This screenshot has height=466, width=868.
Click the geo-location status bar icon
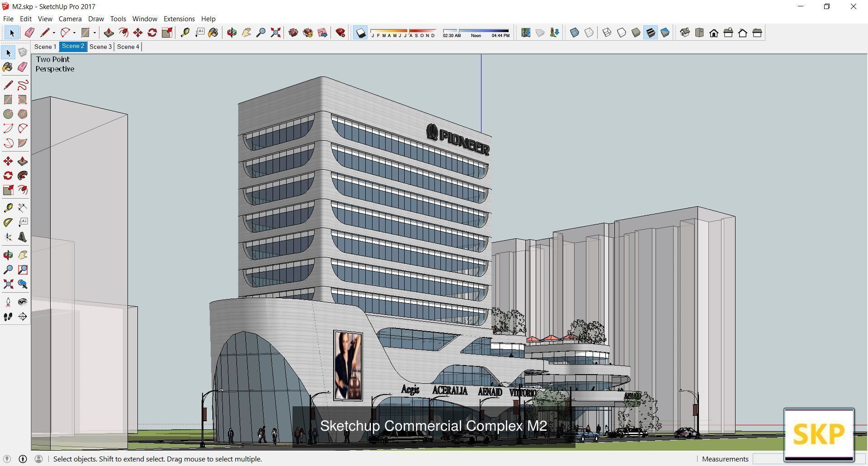(x=7, y=459)
